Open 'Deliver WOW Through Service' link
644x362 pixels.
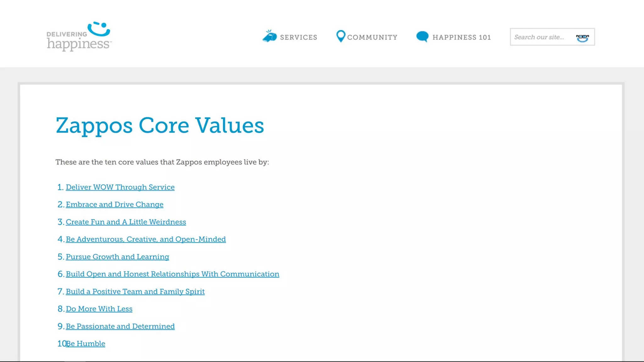pyautogui.click(x=120, y=187)
